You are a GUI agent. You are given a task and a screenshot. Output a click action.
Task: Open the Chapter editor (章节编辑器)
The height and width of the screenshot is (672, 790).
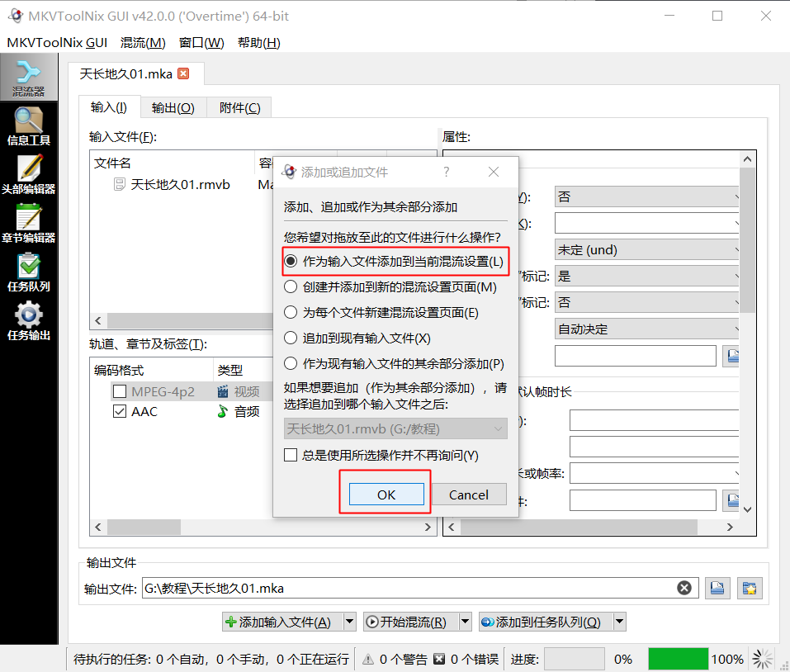[x=28, y=224]
